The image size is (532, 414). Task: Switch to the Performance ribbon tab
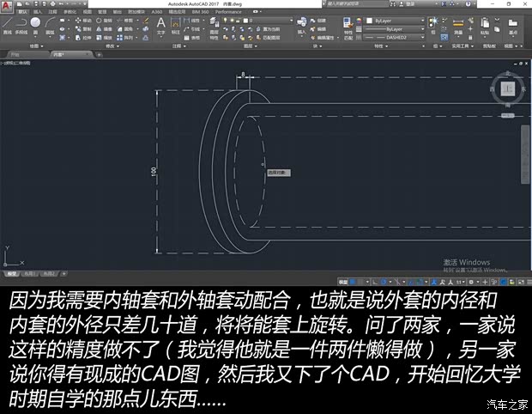click(x=228, y=12)
